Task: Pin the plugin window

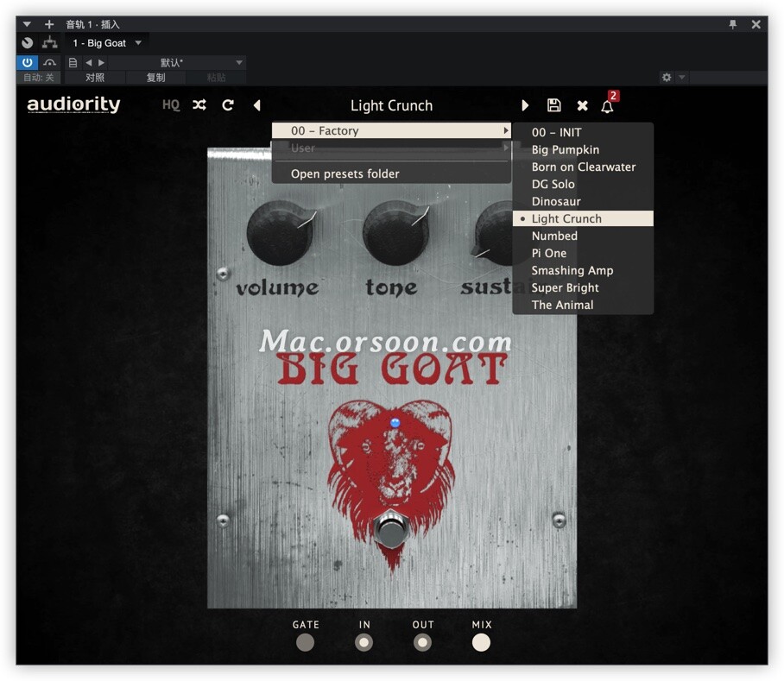Action: (732, 24)
